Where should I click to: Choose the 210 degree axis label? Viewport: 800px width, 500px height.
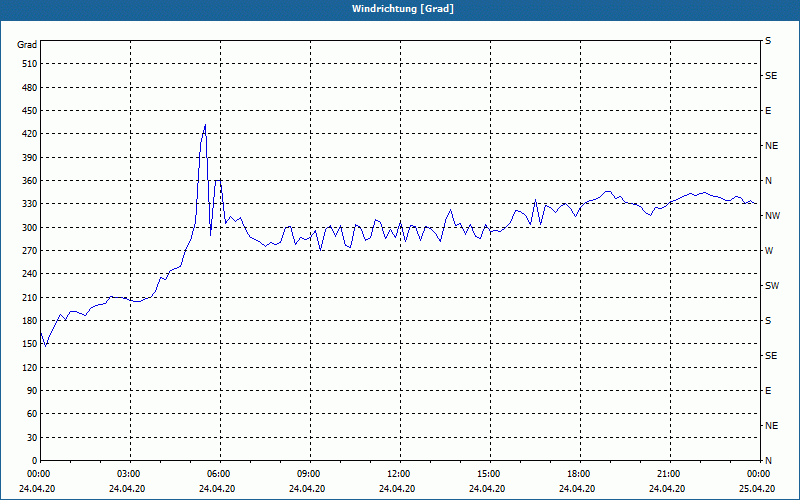click(x=30, y=297)
